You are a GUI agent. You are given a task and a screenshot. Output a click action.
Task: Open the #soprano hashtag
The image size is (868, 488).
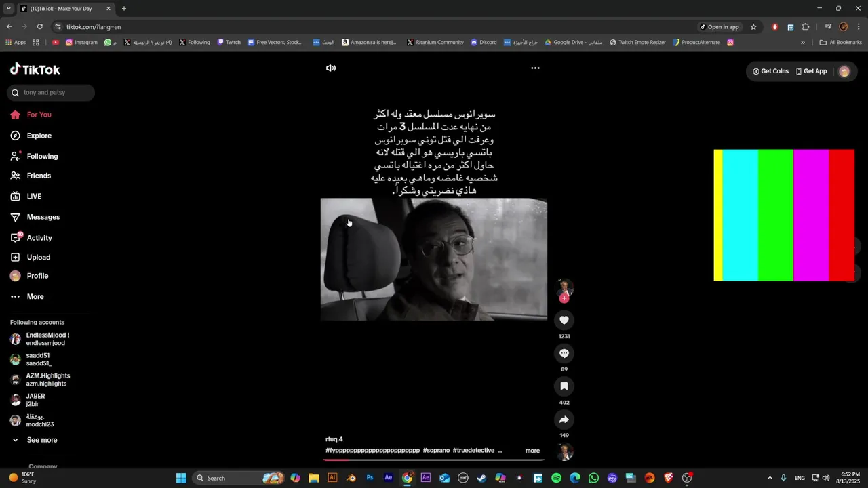[435, 451]
